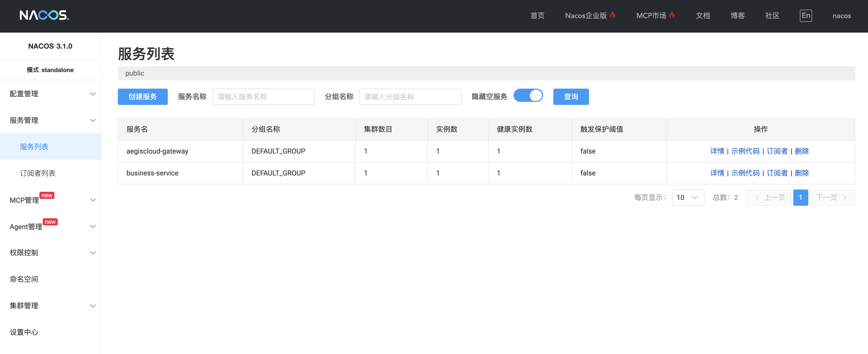Open 详情 for aegiscloud-gateway

(717, 152)
